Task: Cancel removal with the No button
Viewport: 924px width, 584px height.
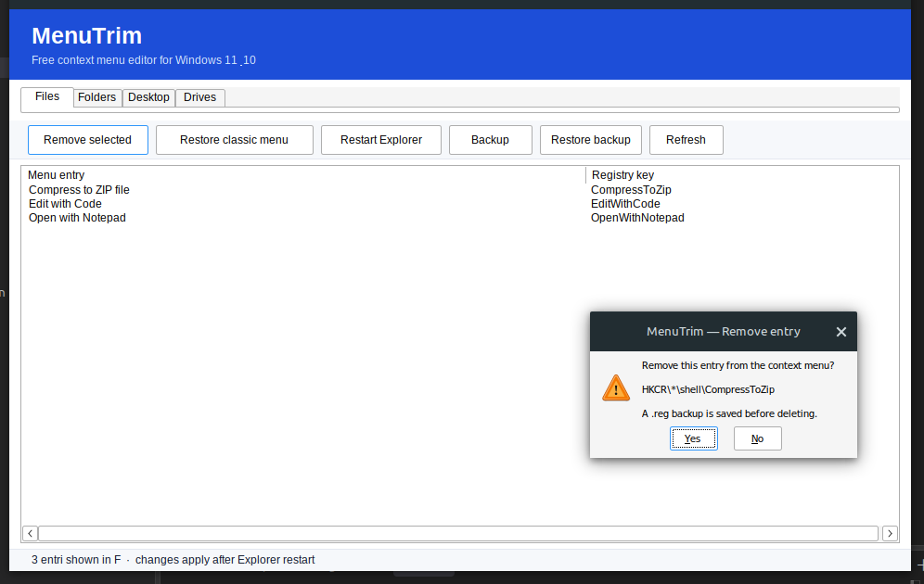Action: tap(757, 438)
